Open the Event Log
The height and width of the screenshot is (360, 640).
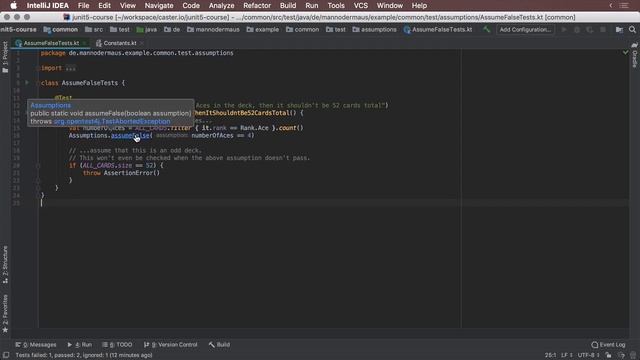608,344
